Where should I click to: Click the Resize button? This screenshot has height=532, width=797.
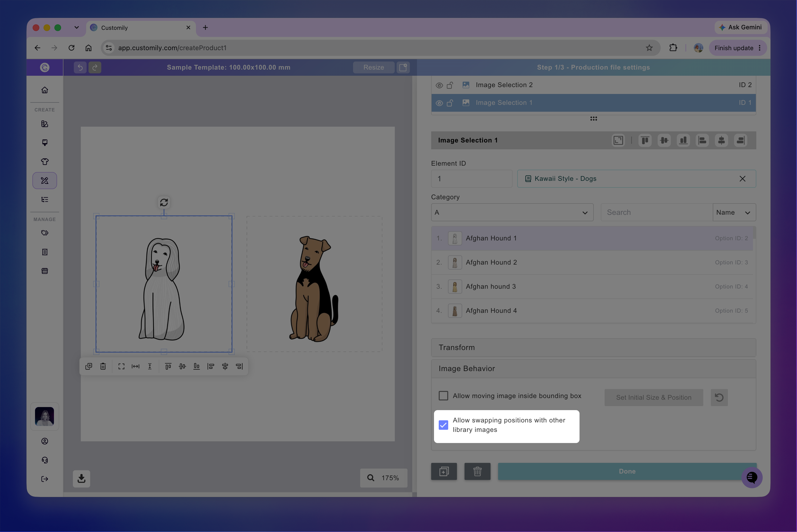click(x=374, y=67)
